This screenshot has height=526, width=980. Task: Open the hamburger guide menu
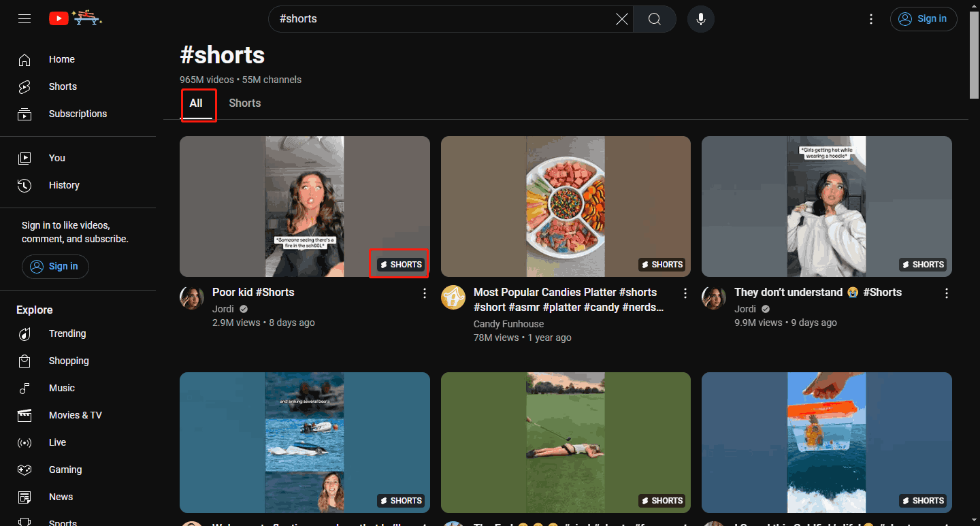[x=24, y=19]
